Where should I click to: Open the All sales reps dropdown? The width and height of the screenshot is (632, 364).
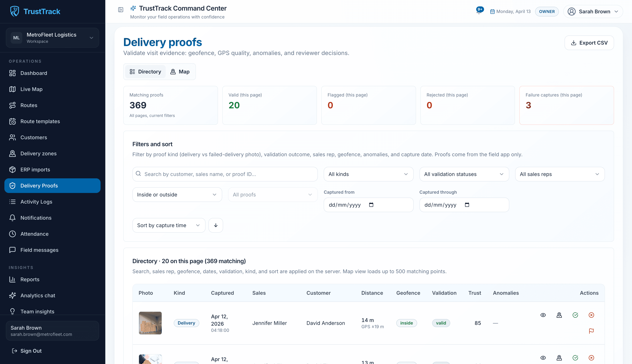point(560,174)
